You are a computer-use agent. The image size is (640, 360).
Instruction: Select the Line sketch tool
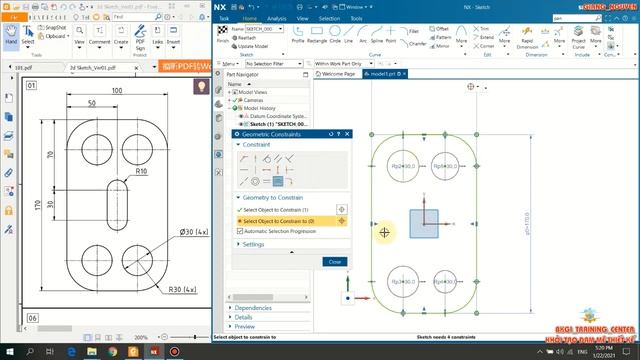click(x=348, y=34)
